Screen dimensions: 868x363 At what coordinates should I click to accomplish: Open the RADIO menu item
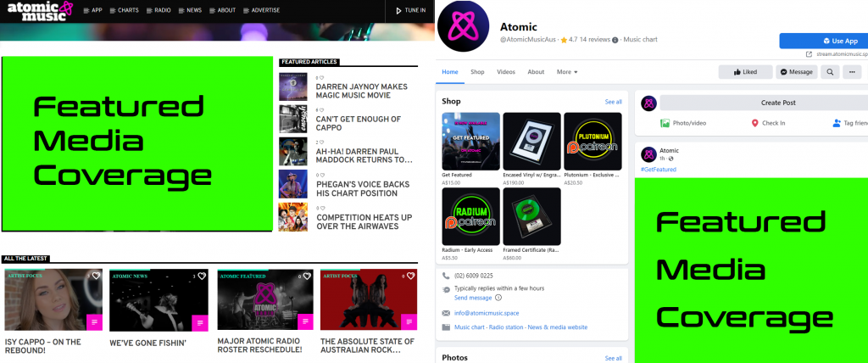tap(159, 10)
